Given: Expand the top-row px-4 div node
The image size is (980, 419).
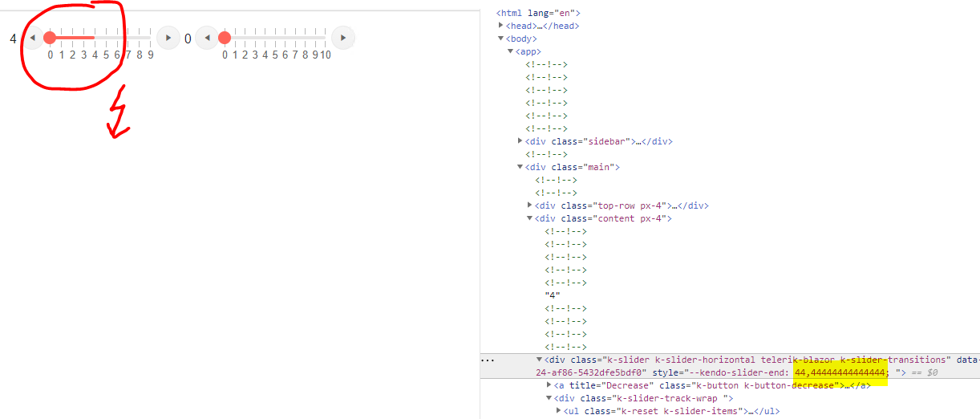Looking at the screenshot, I should coord(530,205).
